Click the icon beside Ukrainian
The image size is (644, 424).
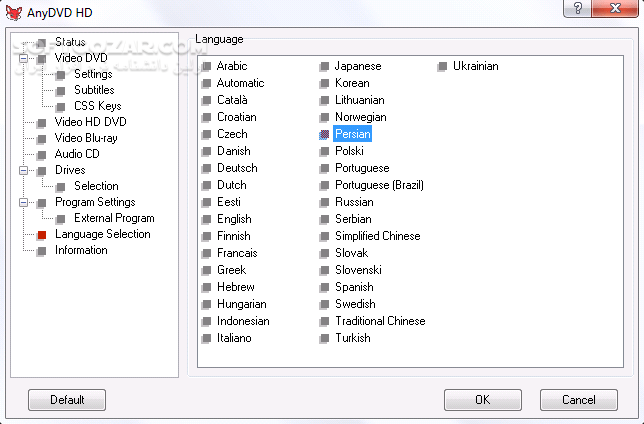(x=442, y=67)
